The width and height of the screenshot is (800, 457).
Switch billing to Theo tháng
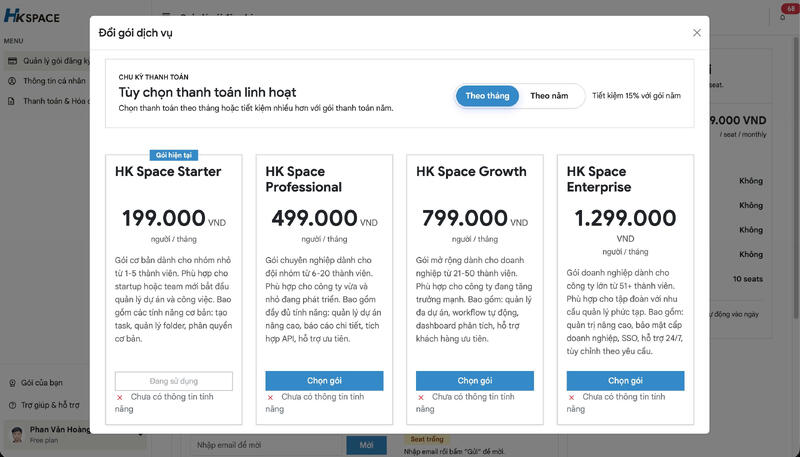(487, 96)
